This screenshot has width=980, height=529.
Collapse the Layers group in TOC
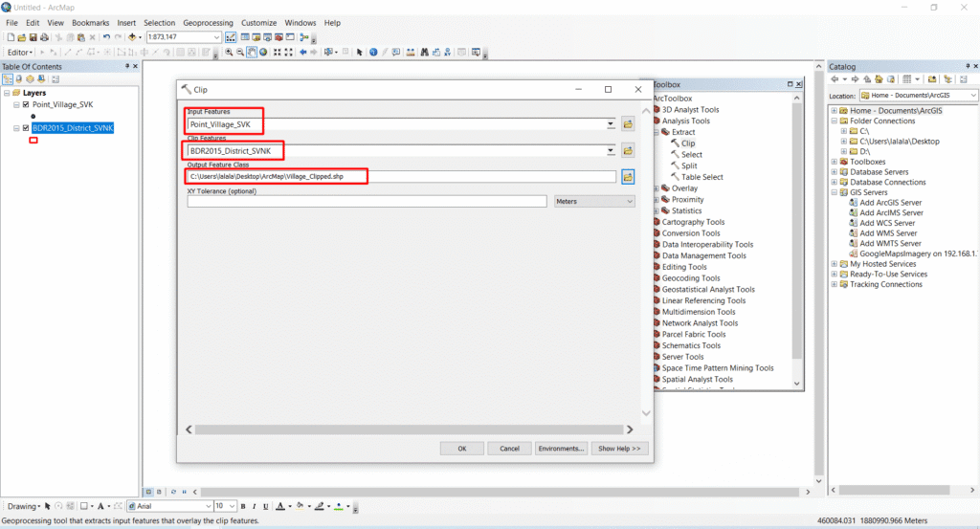coord(7,93)
